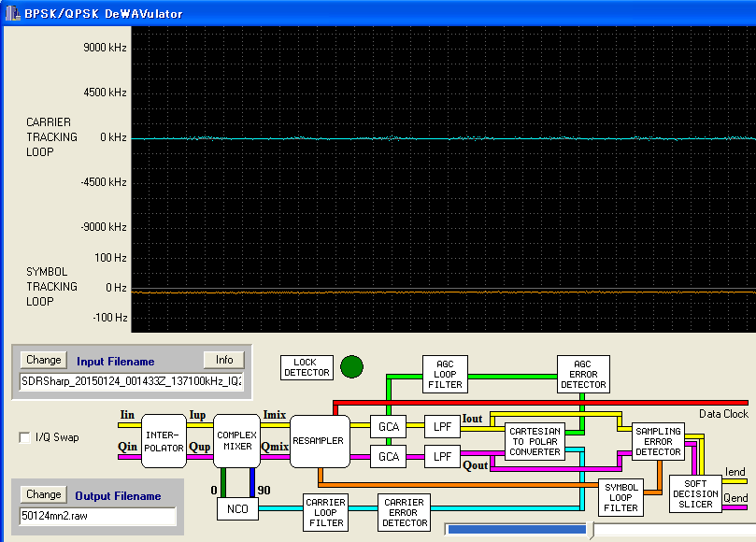The image size is (756, 542).
Task: Click Change button for Output Filename
Action: (43, 494)
